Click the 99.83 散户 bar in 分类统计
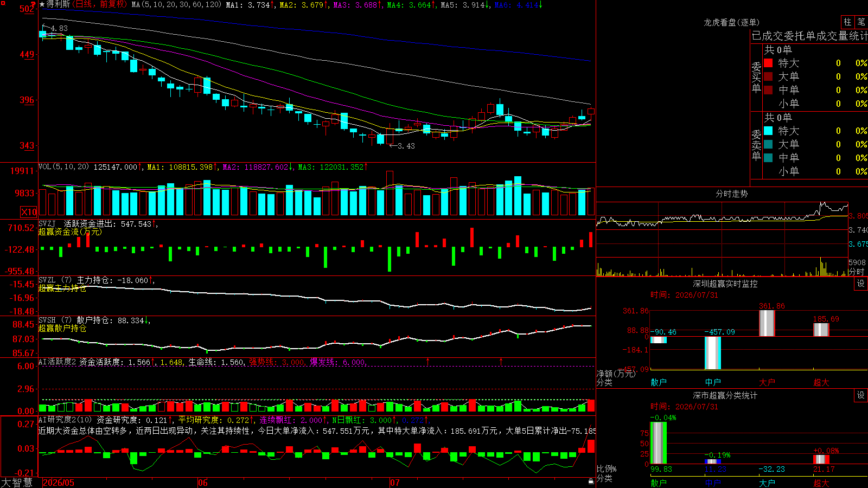 (659, 443)
